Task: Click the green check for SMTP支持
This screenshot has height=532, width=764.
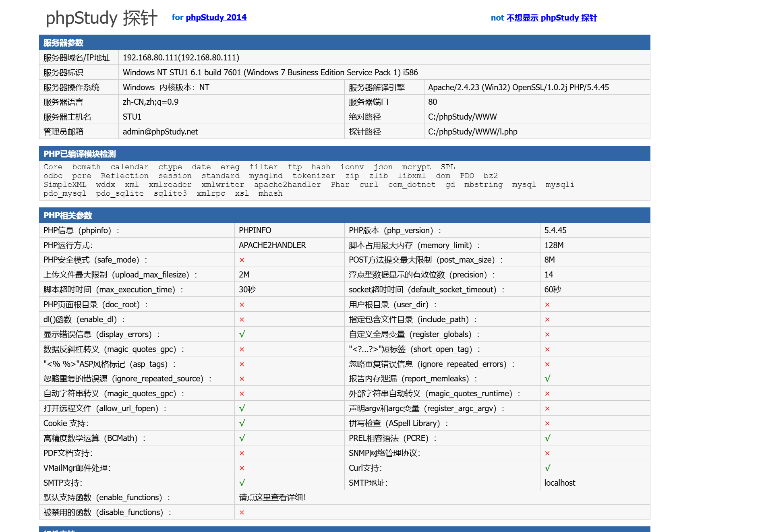Action: [242, 483]
